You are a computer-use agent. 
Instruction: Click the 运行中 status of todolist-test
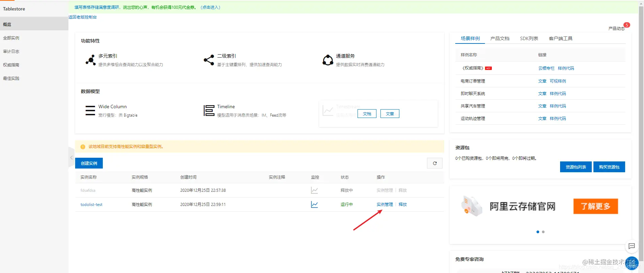tap(347, 205)
